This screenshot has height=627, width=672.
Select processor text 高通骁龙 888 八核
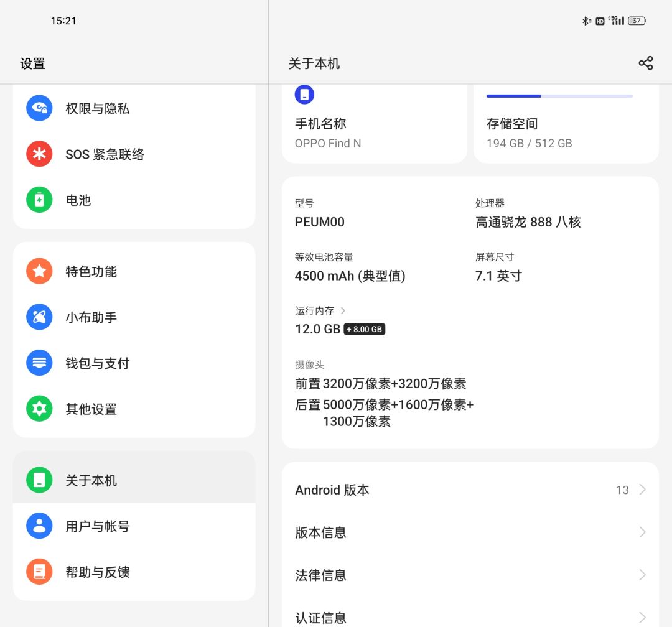click(528, 222)
